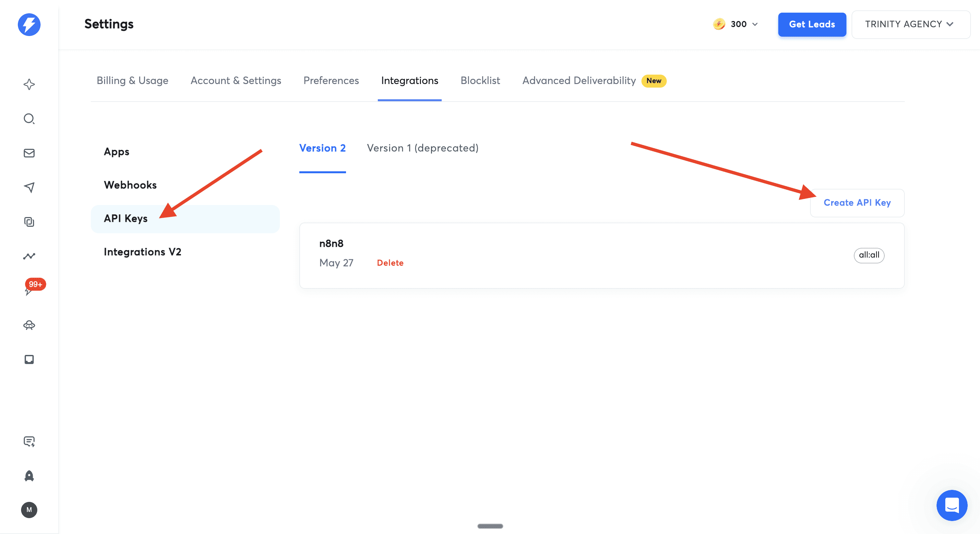Screen dimensions: 980x534
Task: Open the envelope email accounts icon
Action: point(29,153)
